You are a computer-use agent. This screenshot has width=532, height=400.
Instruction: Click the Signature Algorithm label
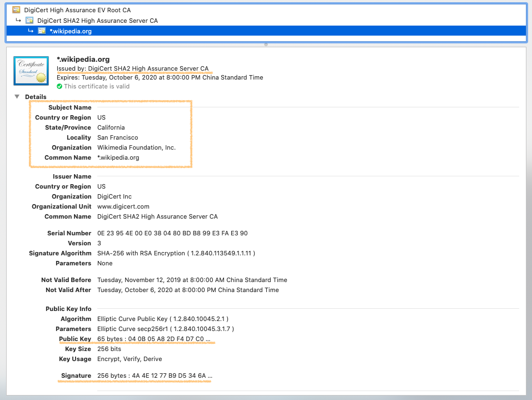[x=60, y=253]
